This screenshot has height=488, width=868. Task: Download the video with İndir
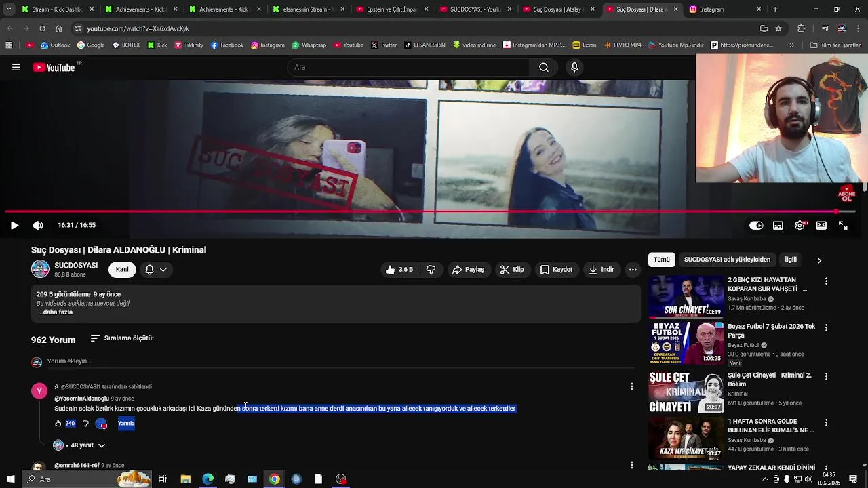point(601,270)
